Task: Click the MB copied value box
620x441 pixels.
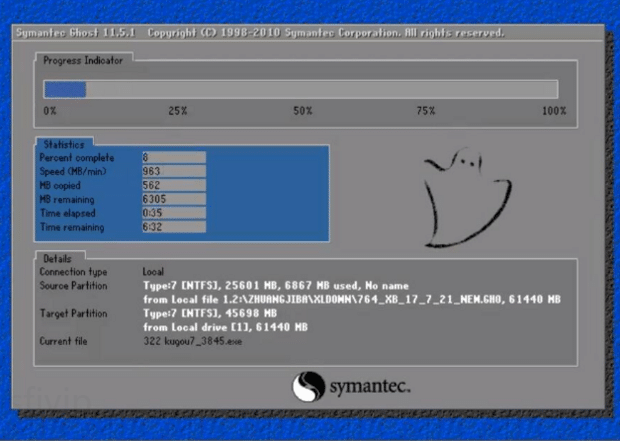Action: (x=174, y=186)
